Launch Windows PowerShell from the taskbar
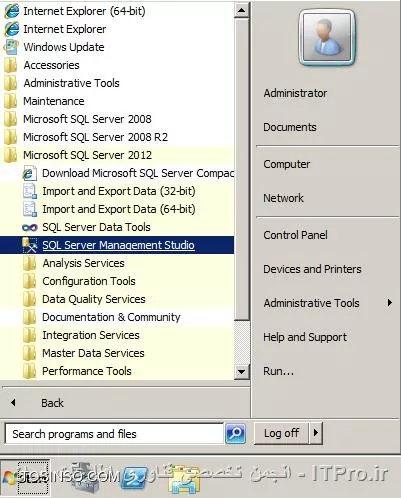Screen dimensions: 401x498 [134, 478]
